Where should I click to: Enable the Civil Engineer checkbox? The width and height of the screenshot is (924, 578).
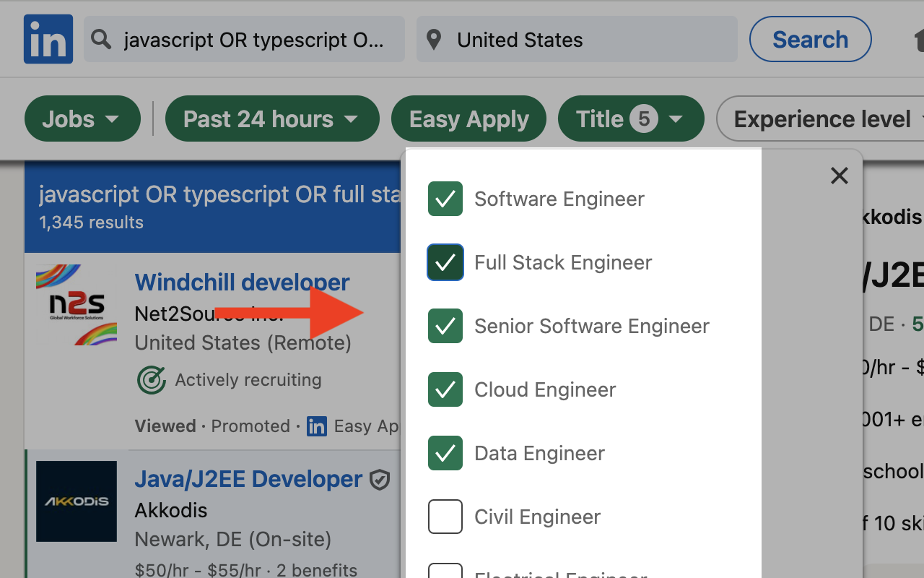[445, 517]
